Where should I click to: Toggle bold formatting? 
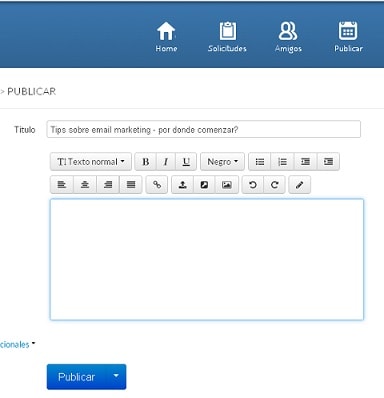tap(146, 162)
